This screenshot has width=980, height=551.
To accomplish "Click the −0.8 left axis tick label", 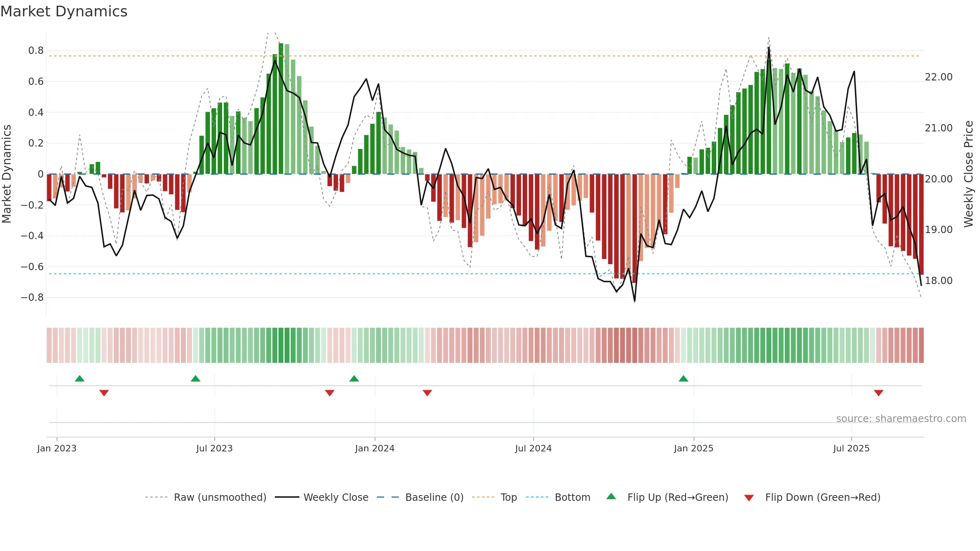I will tap(32, 297).
